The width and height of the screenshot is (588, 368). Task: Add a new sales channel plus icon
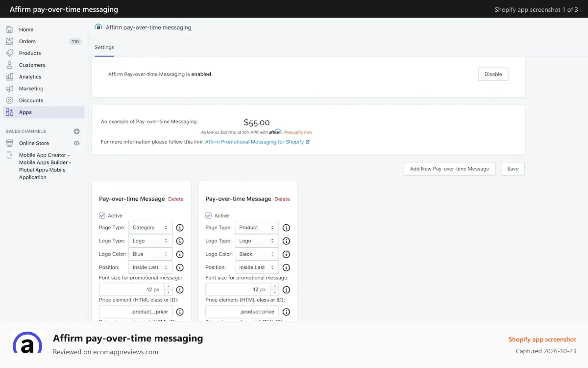coord(76,131)
